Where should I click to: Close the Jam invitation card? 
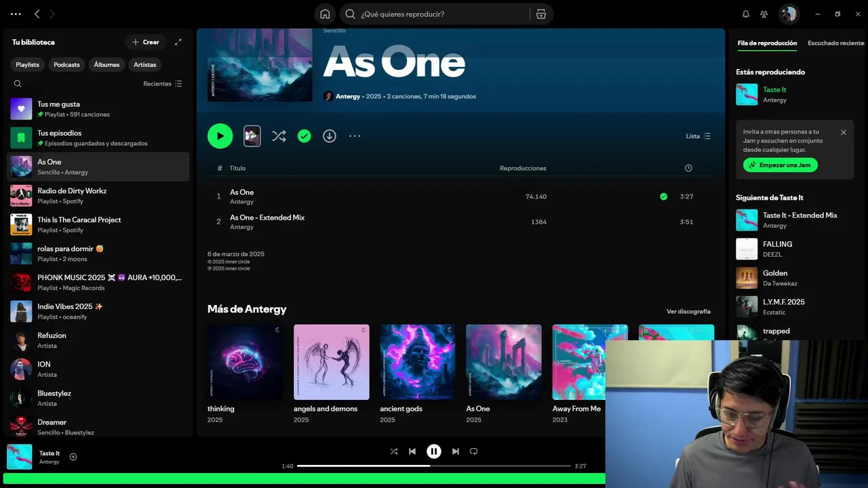coord(844,132)
